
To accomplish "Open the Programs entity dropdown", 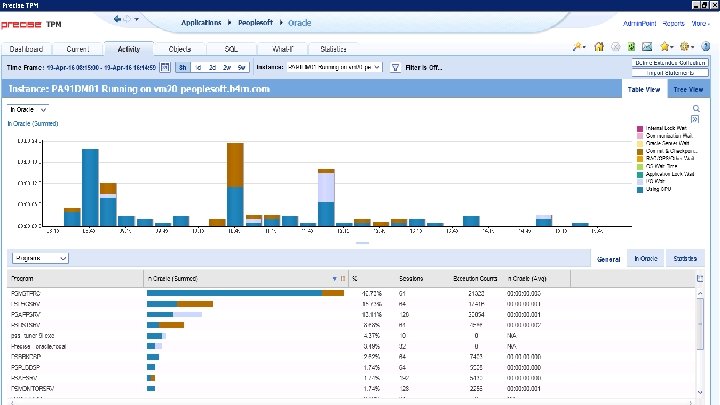I will coord(40,258).
